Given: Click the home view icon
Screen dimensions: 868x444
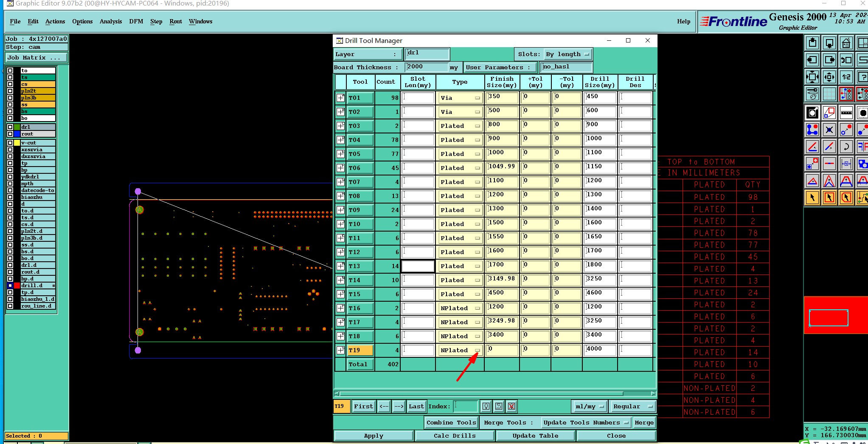Looking at the screenshot, I should tap(846, 43).
